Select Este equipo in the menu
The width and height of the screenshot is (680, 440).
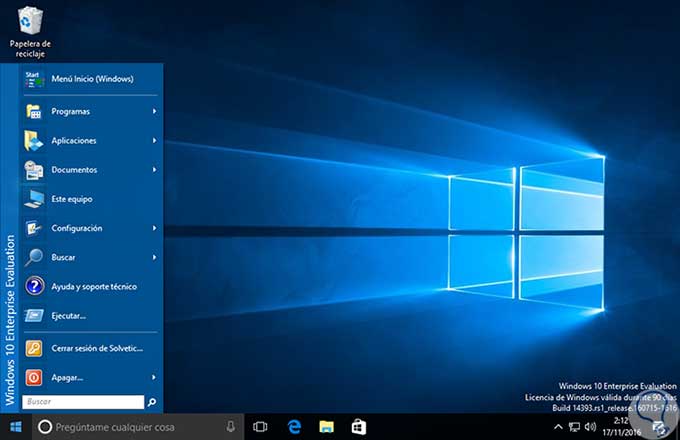point(91,199)
